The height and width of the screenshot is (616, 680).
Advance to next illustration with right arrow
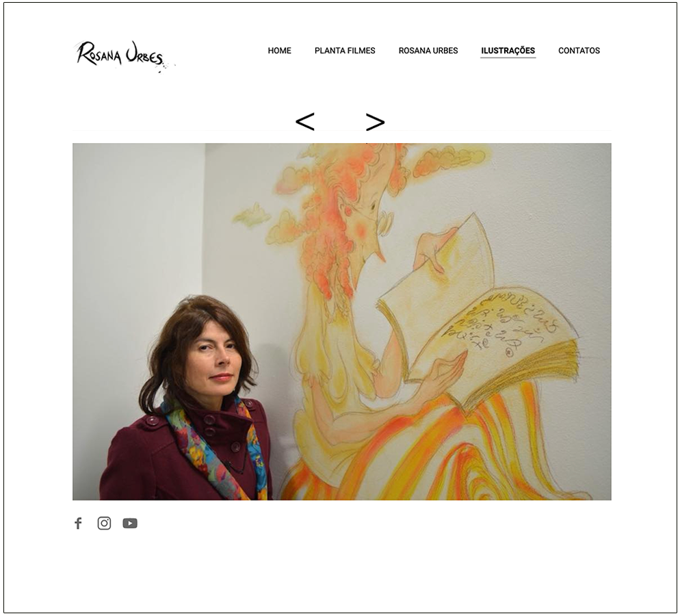click(375, 121)
